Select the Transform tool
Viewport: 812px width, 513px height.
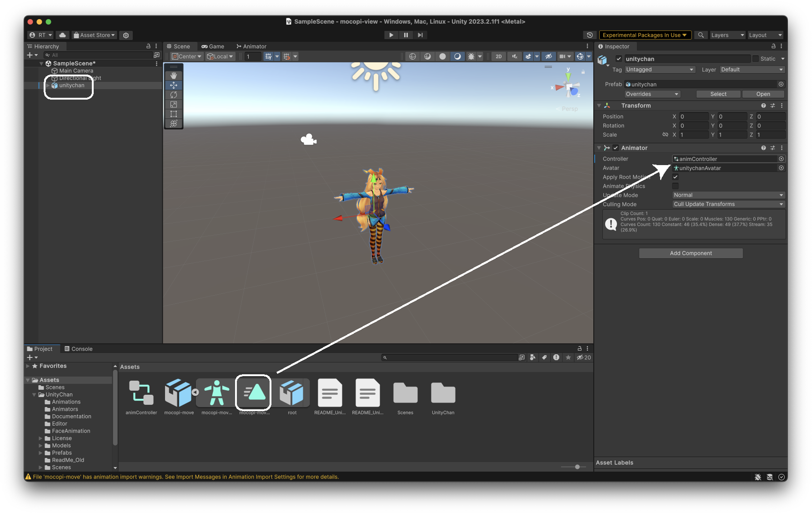pyautogui.click(x=174, y=123)
